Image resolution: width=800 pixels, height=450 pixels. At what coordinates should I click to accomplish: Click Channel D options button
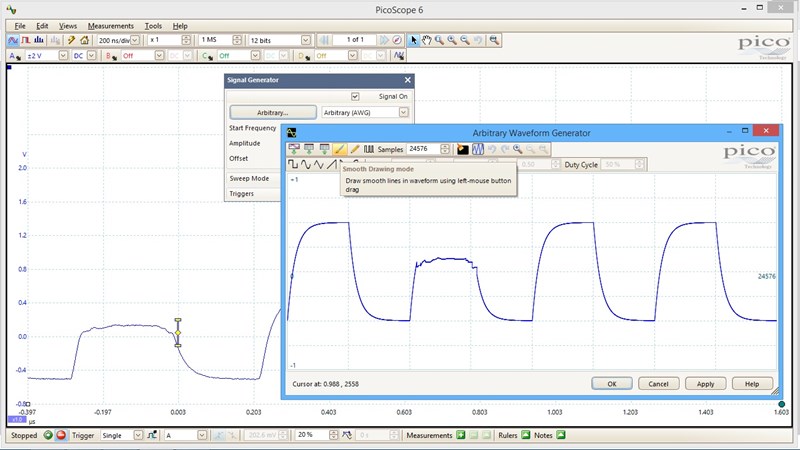tap(304, 56)
